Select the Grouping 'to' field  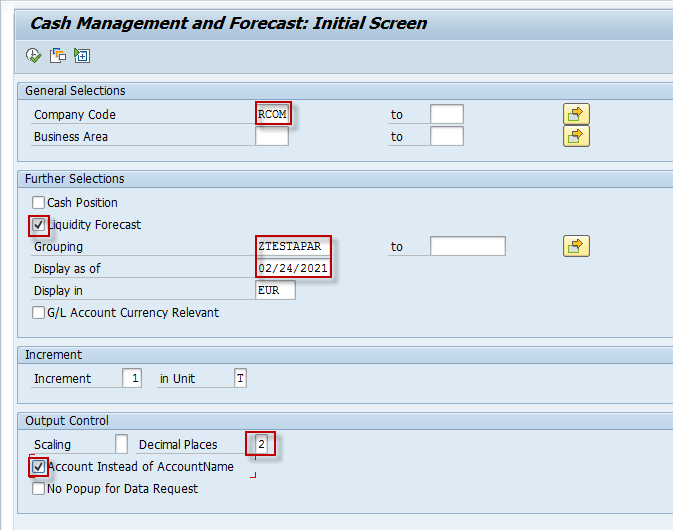[x=468, y=246]
